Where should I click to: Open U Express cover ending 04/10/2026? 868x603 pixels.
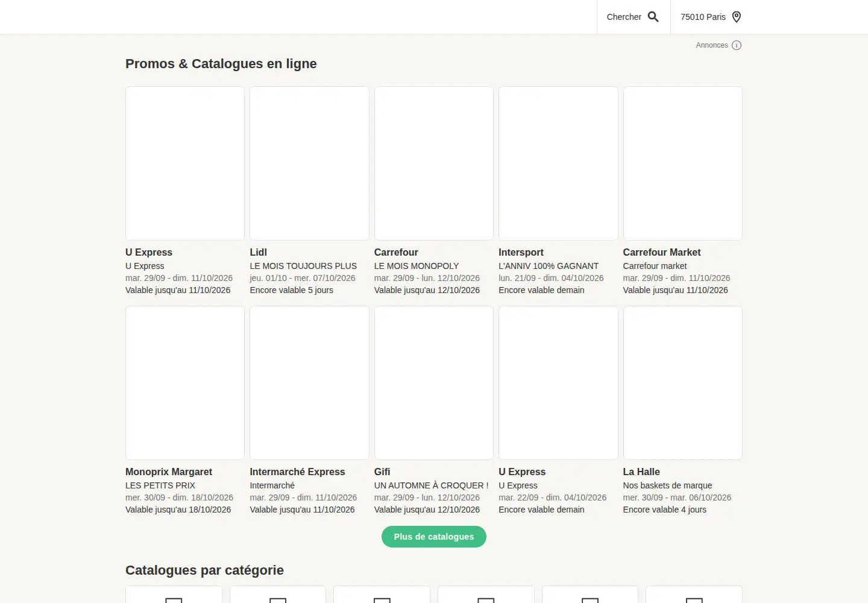pyautogui.click(x=558, y=383)
